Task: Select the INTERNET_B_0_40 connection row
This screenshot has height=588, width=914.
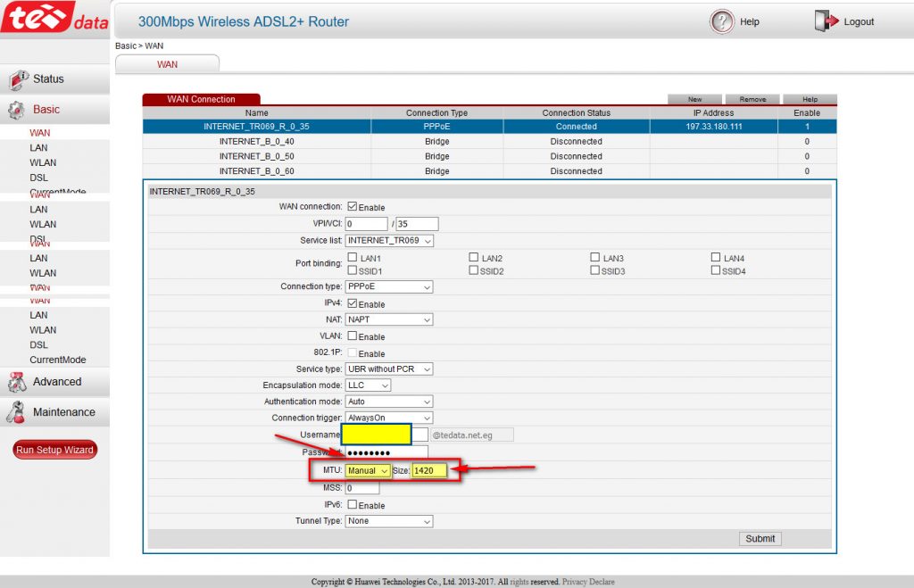Action: coord(490,142)
